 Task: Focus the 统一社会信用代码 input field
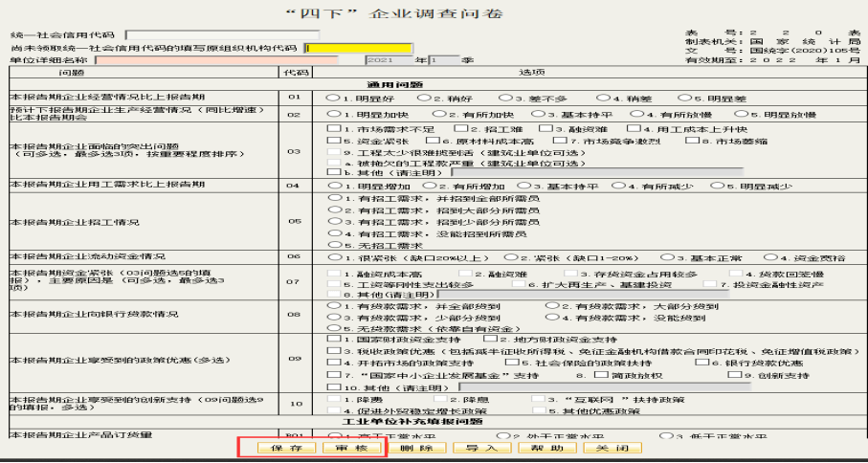[x=223, y=35]
